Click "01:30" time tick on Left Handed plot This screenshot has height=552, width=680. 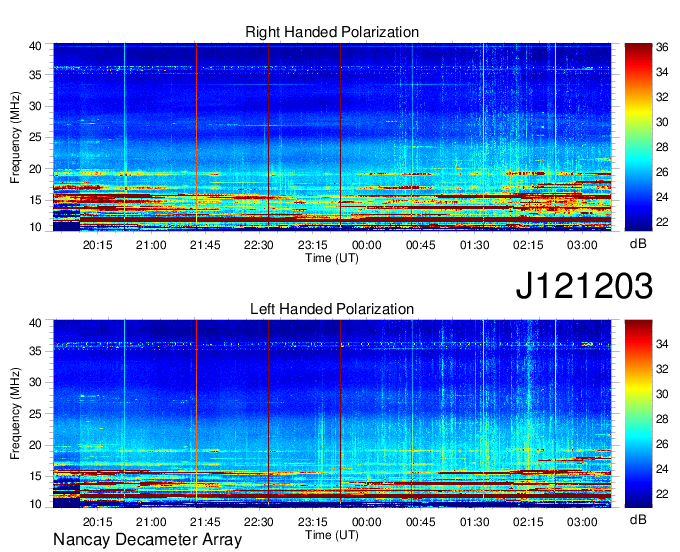(474, 522)
